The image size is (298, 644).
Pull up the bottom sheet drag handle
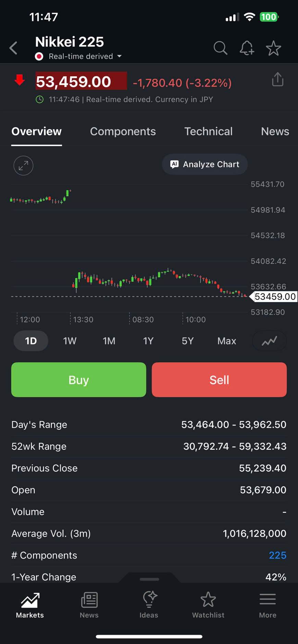(x=149, y=579)
